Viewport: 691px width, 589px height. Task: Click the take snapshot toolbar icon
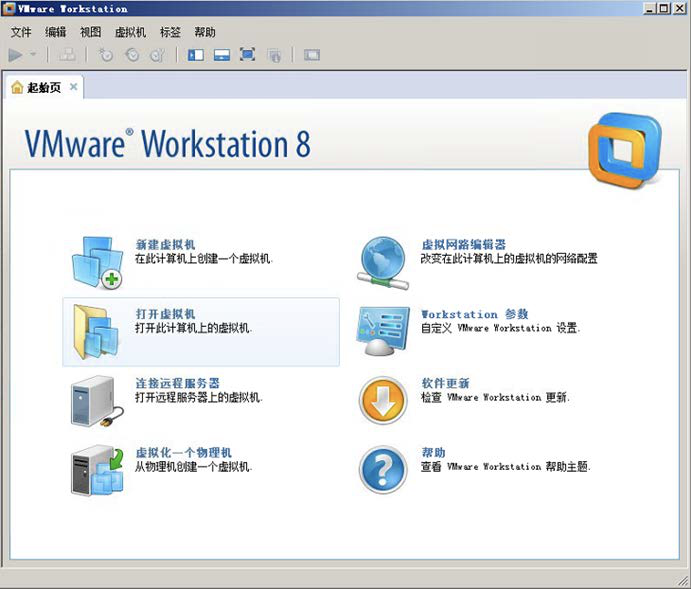pos(105,55)
